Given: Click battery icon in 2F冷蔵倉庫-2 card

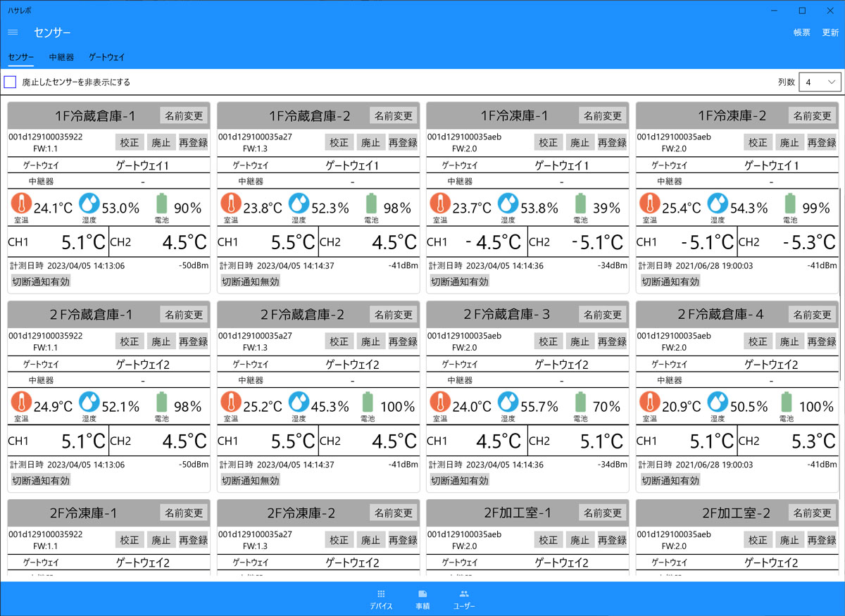Looking at the screenshot, I should pyautogui.click(x=368, y=403).
